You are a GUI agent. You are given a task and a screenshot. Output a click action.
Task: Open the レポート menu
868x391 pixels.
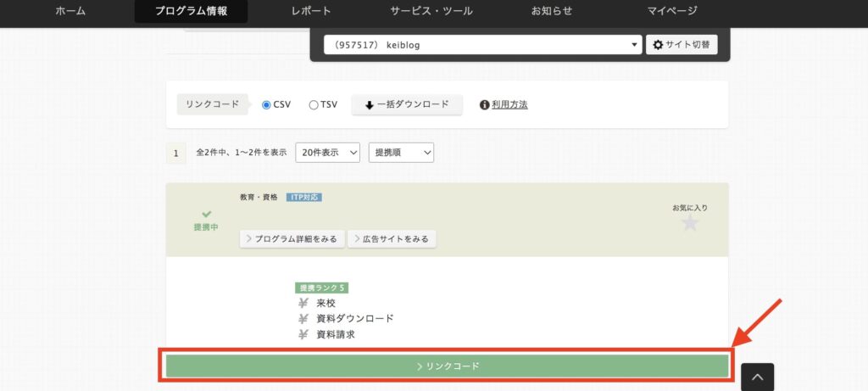pos(311,10)
